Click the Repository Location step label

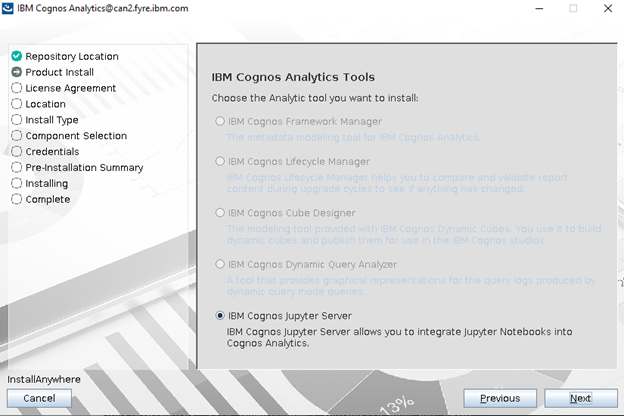tap(72, 57)
